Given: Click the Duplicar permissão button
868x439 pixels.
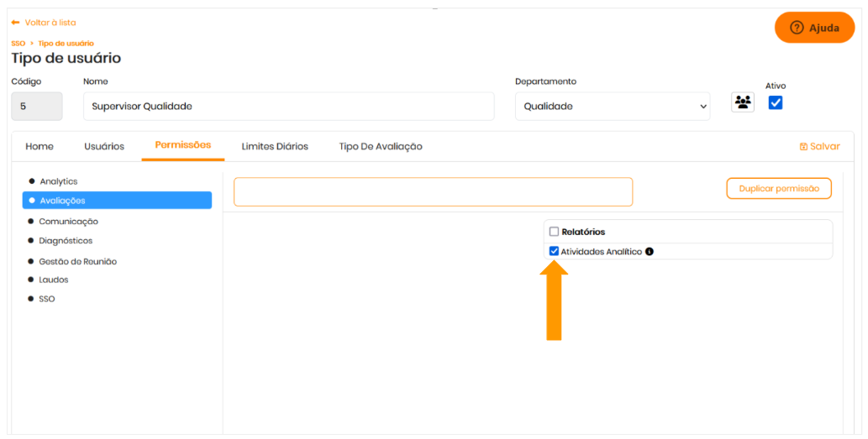Looking at the screenshot, I should coord(778,189).
